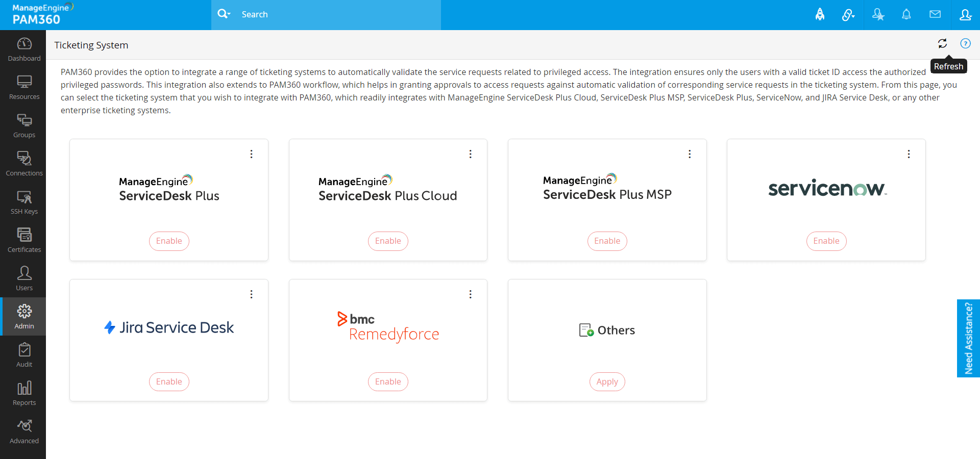Open Connections in the sidebar
Viewport: 980px width, 459px height.
click(24, 164)
